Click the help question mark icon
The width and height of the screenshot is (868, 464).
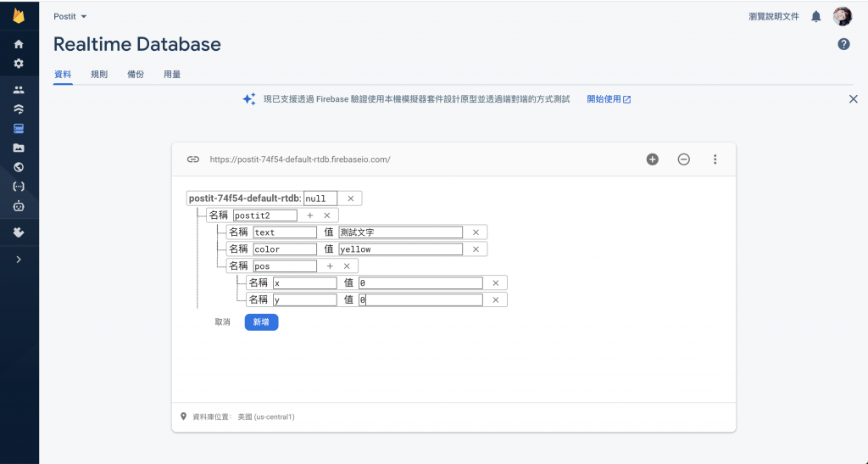[x=843, y=44]
